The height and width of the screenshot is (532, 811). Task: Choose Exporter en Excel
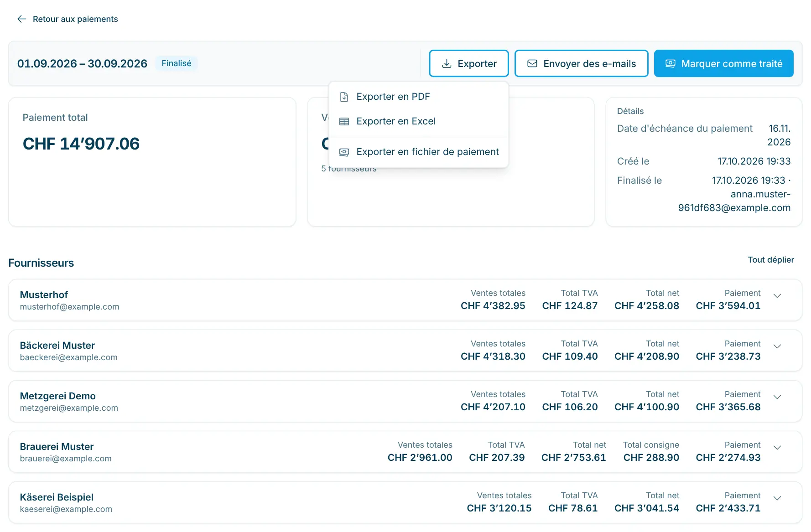418,121
